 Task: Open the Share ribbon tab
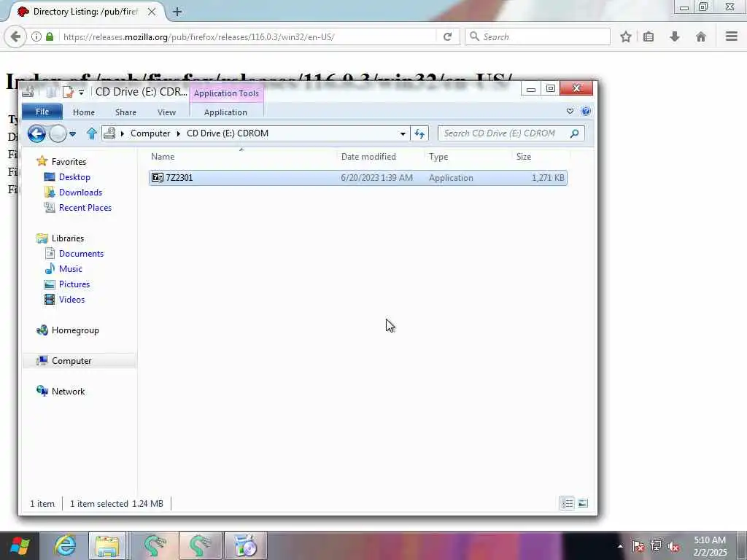click(x=125, y=112)
